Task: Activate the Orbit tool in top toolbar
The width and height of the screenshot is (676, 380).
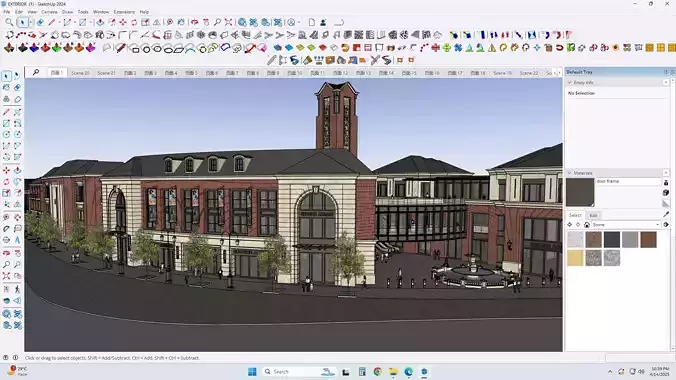Action: pos(194,22)
